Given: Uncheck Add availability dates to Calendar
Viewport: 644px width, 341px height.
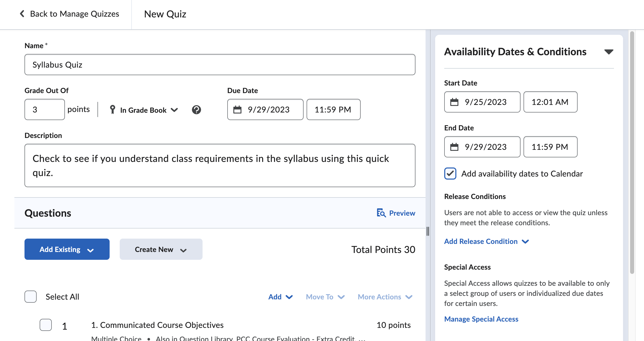Looking at the screenshot, I should [x=450, y=174].
